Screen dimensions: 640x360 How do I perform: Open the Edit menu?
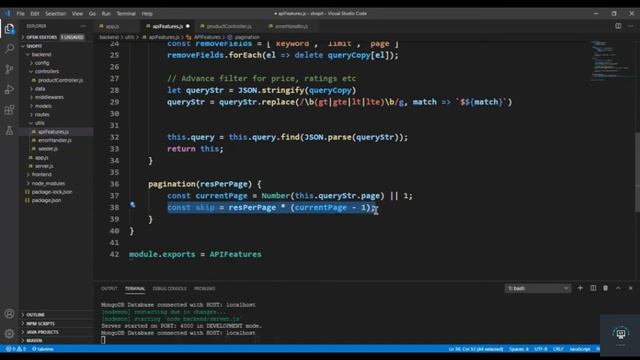[35, 13]
